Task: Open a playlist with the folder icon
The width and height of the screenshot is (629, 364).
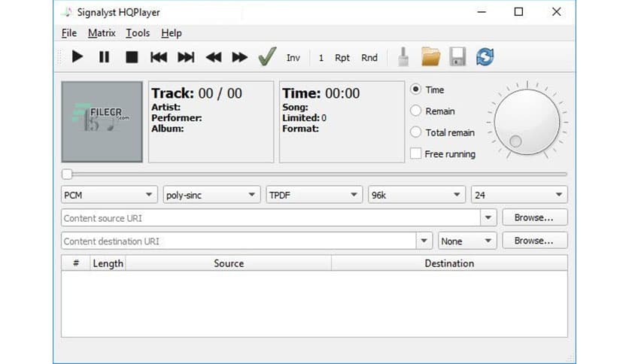Action: tap(431, 56)
